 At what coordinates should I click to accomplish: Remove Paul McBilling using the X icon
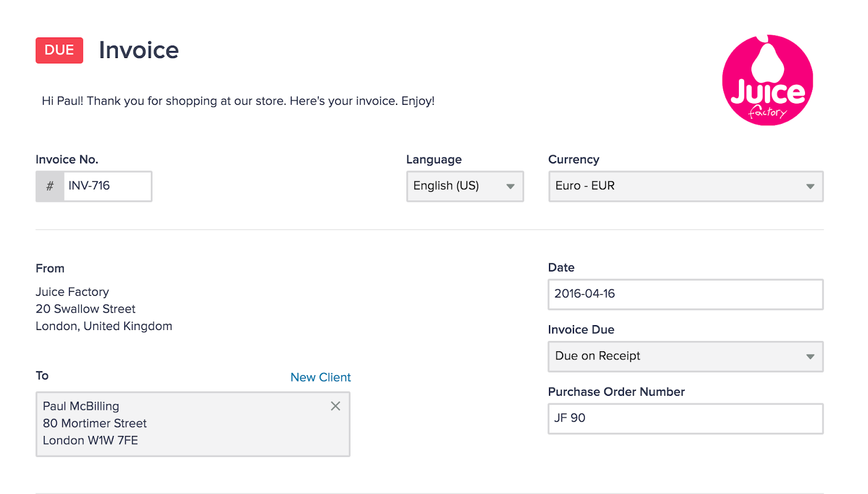coord(335,406)
